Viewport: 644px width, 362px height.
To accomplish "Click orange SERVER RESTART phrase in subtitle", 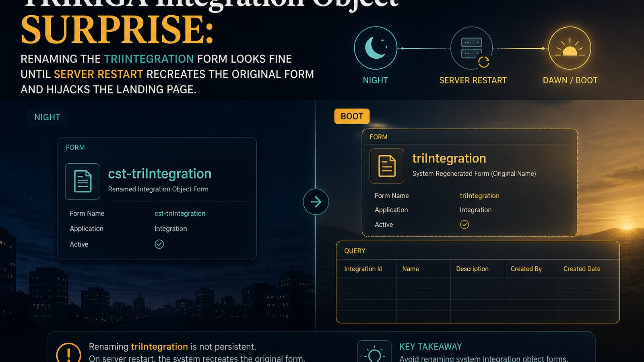I will click(98, 74).
